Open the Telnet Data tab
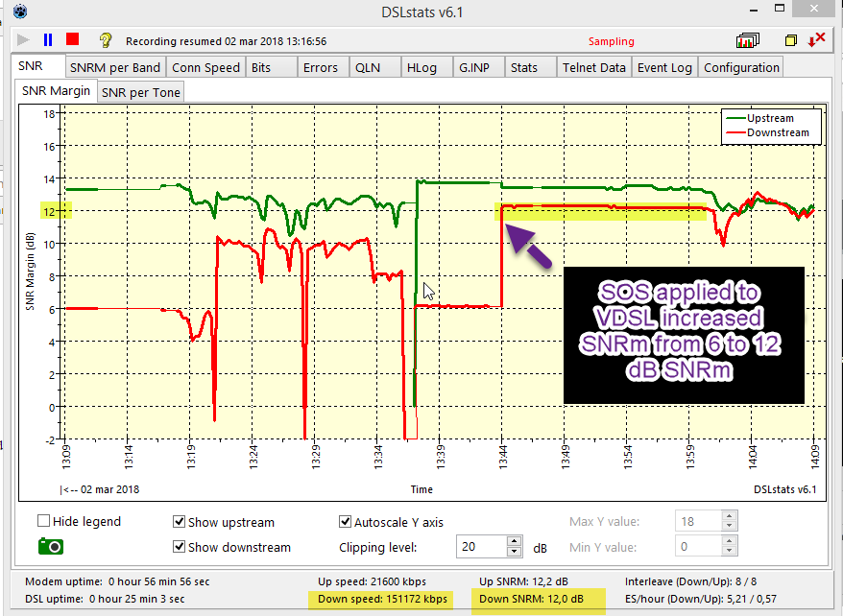The height and width of the screenshot is (616, 843). (x=594, y=68)
